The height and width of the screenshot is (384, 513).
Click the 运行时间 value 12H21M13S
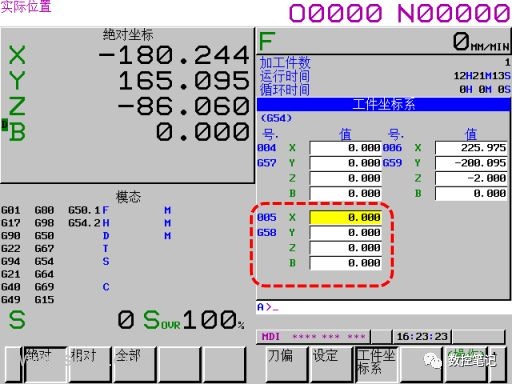click(x=482, y=76)
